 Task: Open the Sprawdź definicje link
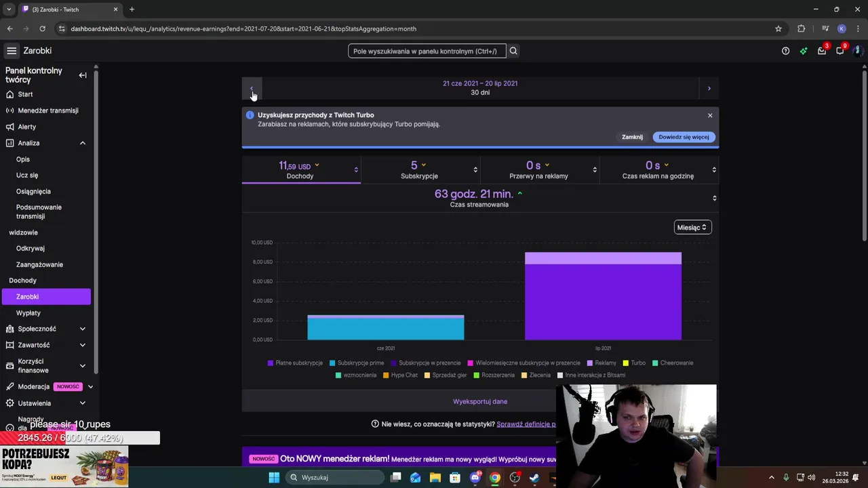pyautogui.click(x=526, y=424)
